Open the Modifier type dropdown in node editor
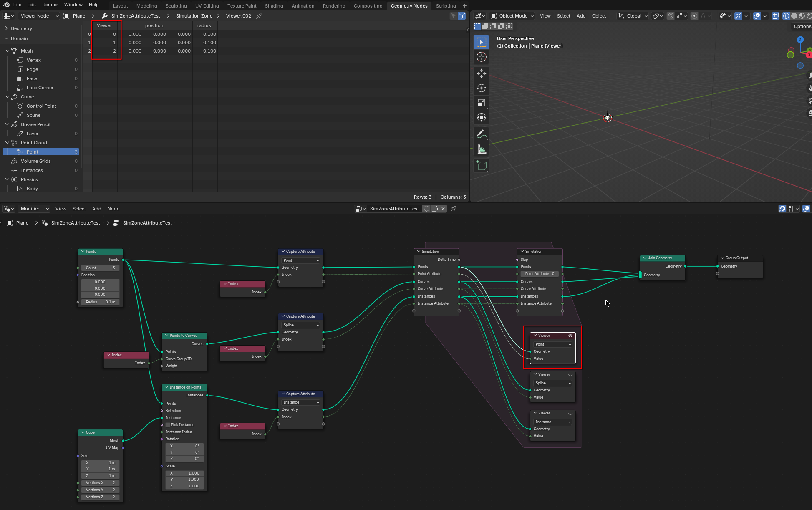The height and width of the screenshot is (510, 812). (x=34, y=209)
